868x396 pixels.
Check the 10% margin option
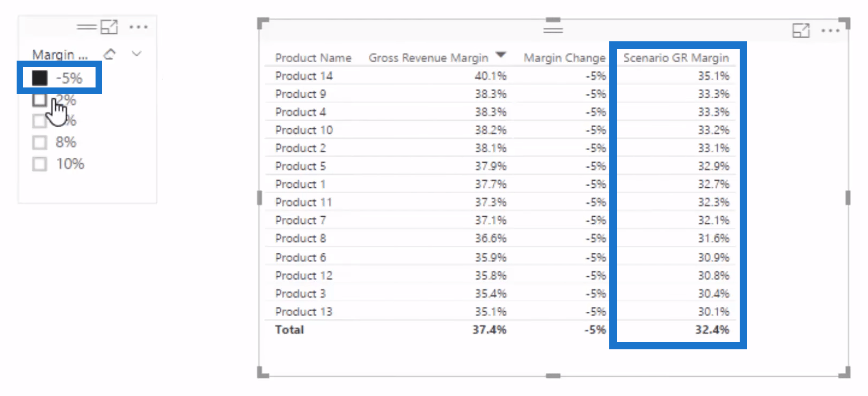(40, 164)
